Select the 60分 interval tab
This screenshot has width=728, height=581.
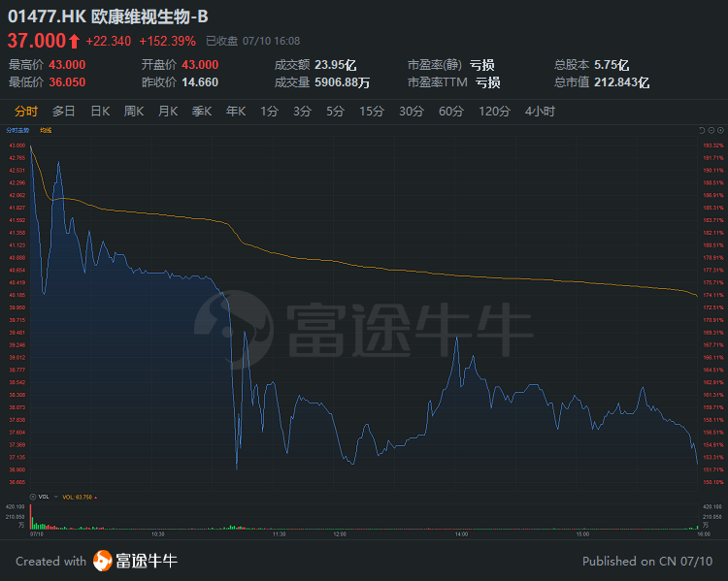[x=451, y=112]
